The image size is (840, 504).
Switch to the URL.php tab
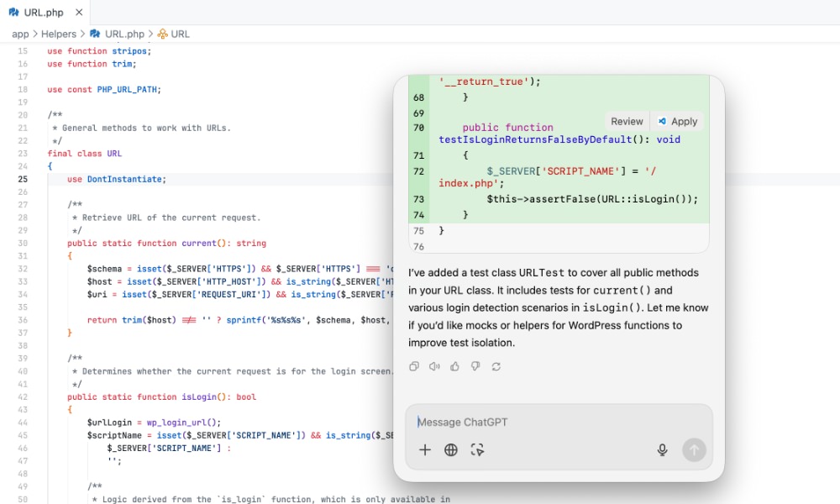44,13
